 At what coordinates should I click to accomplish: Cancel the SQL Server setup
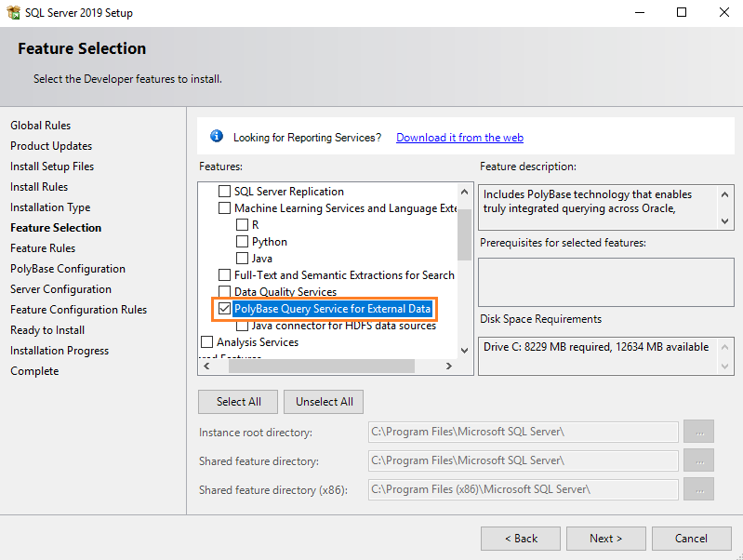point(691,539)
